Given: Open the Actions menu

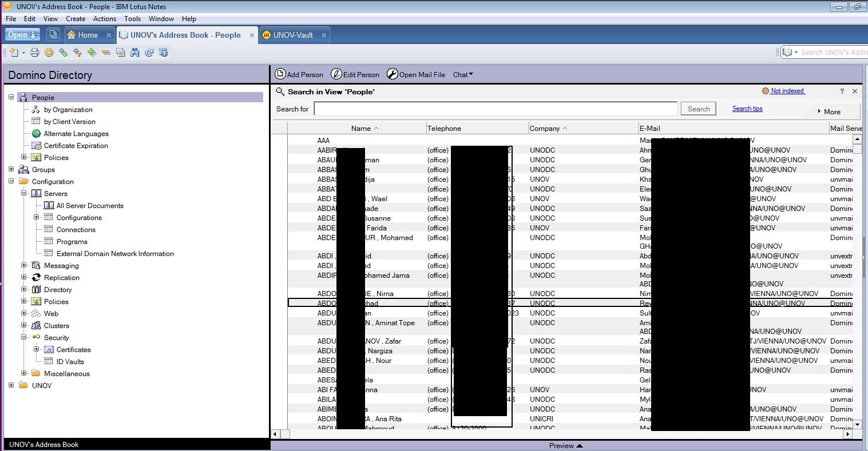Looking at the screenshot, I should click(105, 18).
